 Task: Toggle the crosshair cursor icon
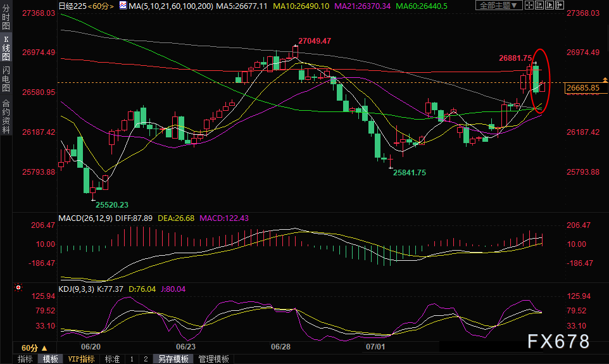pos(529,5)
